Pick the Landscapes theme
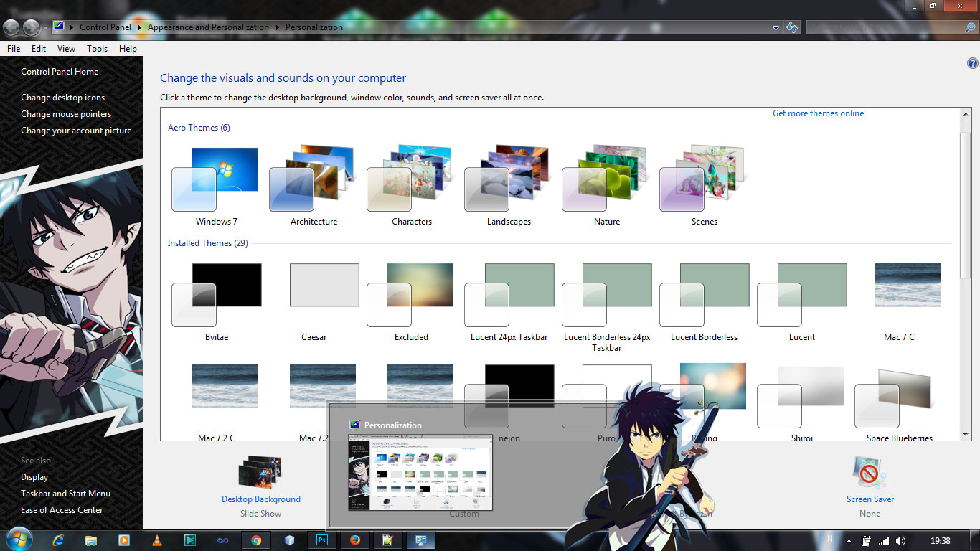 (x=509, y=185)
